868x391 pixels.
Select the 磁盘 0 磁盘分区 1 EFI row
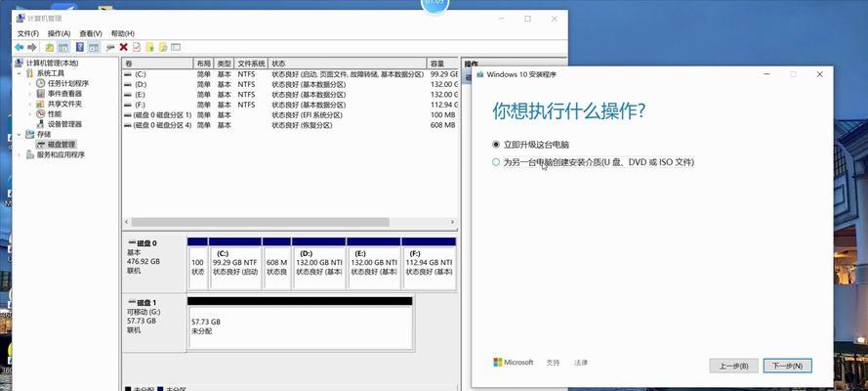click(x=291, y=115)
